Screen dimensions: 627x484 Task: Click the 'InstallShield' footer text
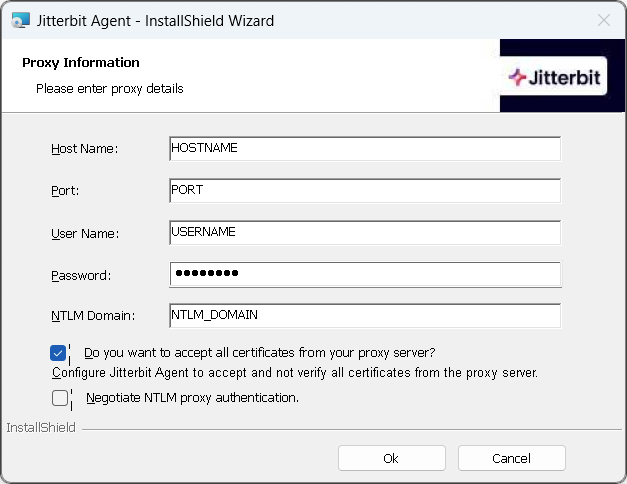[x=41, y=428]
